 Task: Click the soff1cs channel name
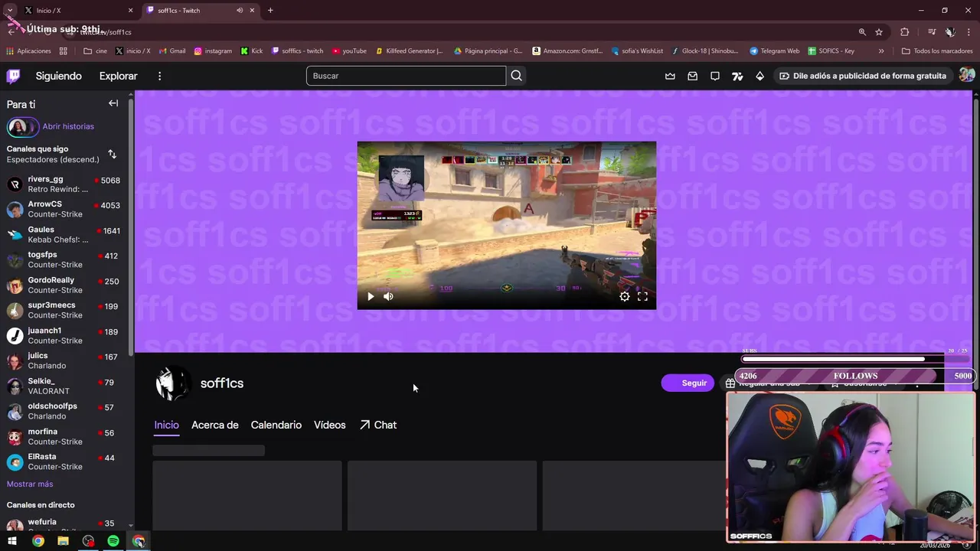[222, 383]
